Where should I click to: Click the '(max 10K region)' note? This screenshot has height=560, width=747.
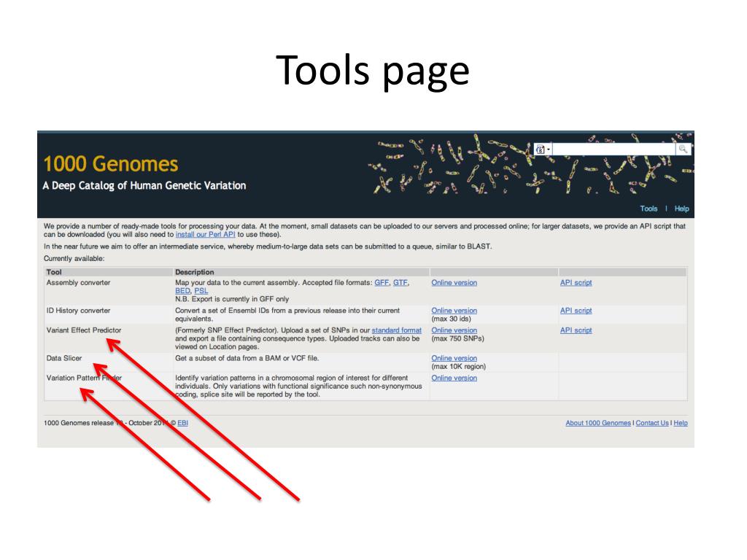458,367
